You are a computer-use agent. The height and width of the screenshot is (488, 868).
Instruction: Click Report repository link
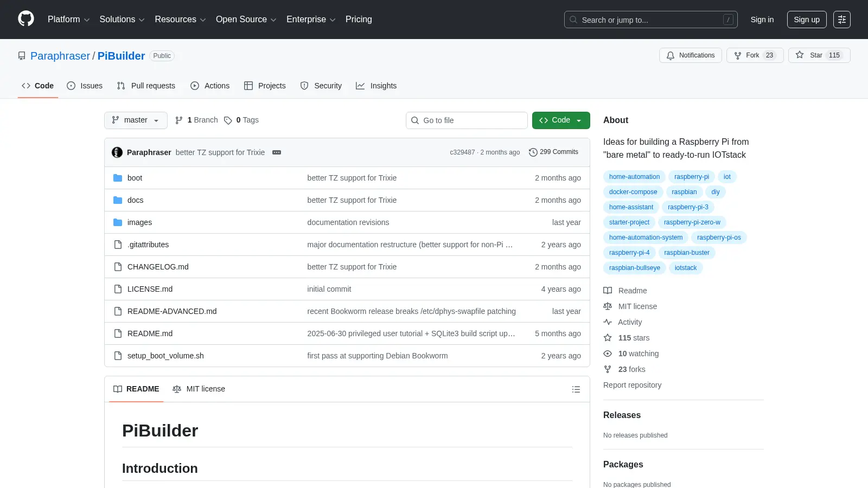[632, 385]
